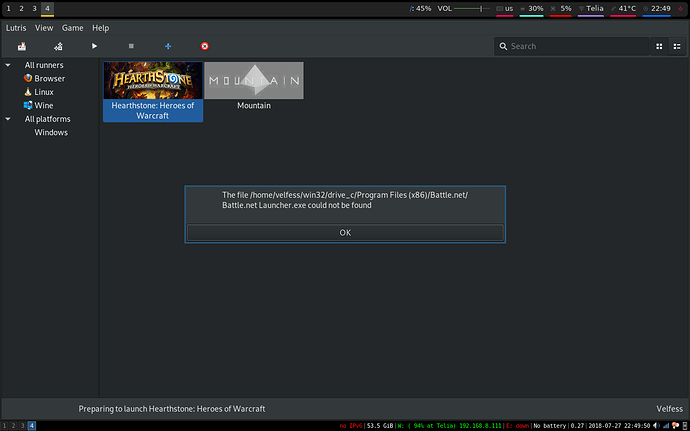Click the runners management icon in toolbar
The height and width of the screenshot is (431, 690).
pyautogui.click(x=58, y=46)
